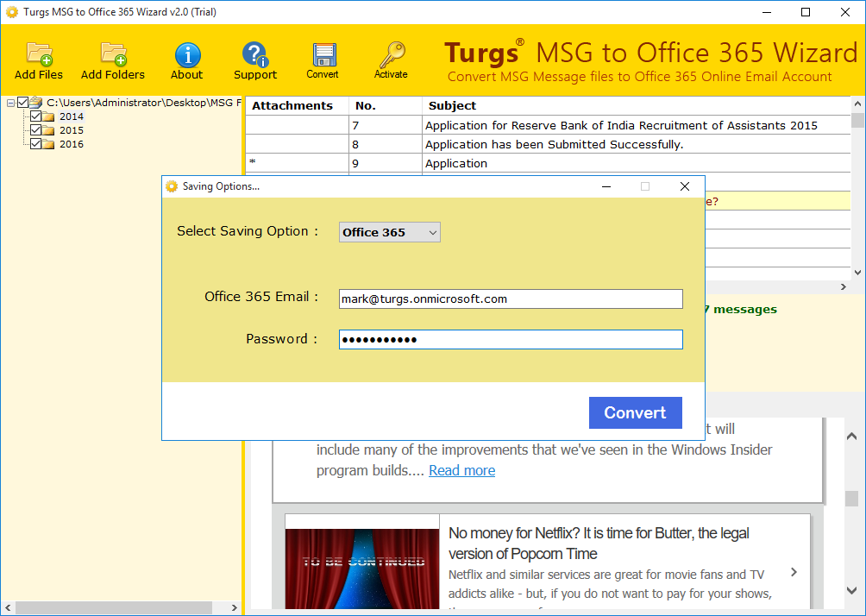Click the No. column header
The width and height of the screenshot is (866, 616).
point(386,106)
